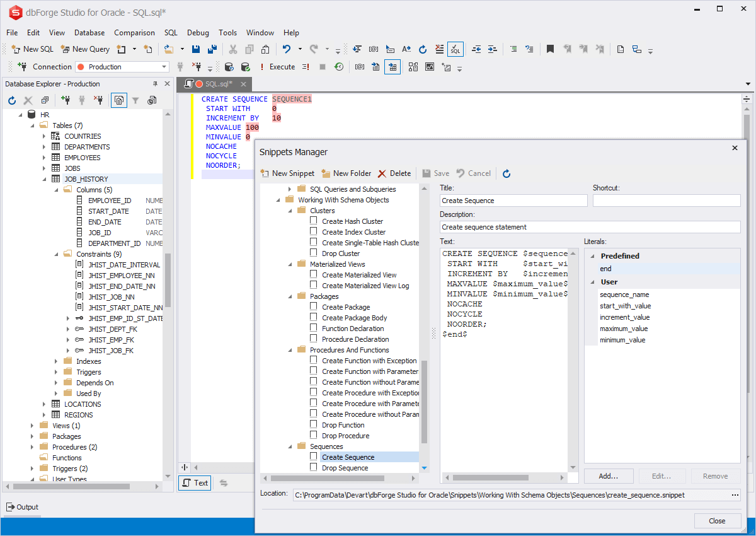Image resolution: width=756 pixels, height=536 pixels.
Task: Click the Save floppy disk icon in main toolbar
Action: click(x=196, y=49)
